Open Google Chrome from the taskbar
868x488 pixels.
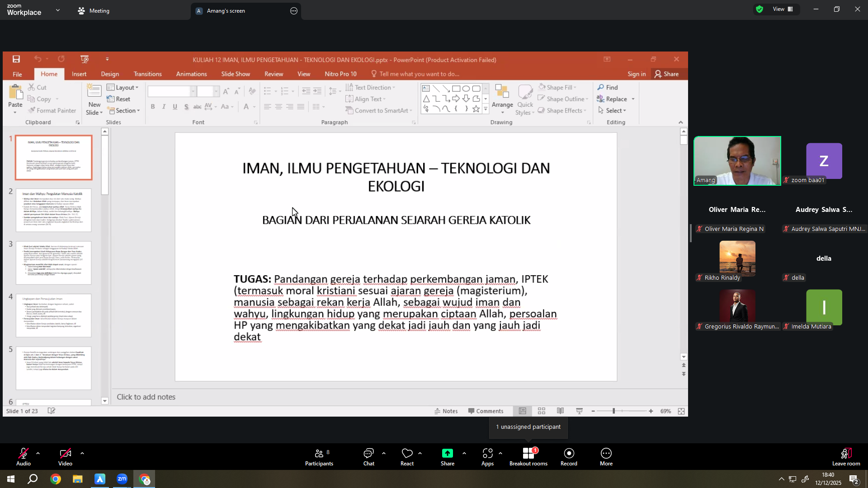(x=56, y=479)
